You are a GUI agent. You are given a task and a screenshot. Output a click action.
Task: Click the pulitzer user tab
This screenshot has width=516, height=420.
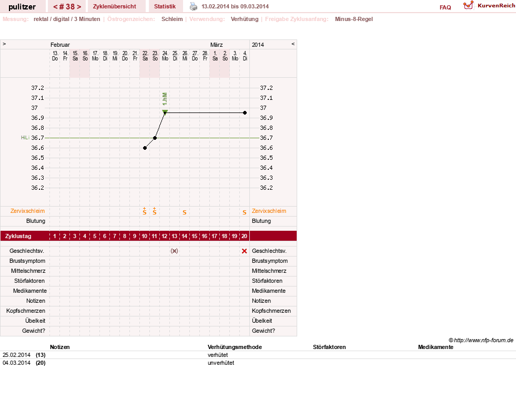point(22,7)
